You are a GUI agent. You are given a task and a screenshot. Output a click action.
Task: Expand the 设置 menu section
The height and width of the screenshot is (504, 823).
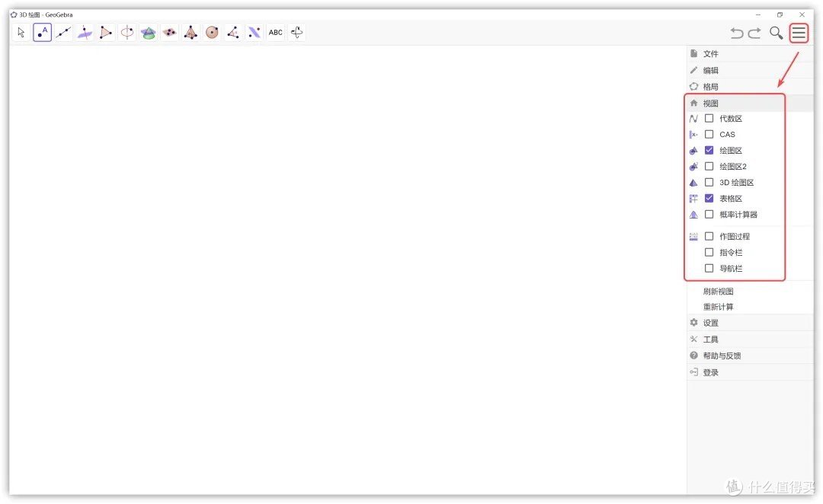(x=750, y=323)
